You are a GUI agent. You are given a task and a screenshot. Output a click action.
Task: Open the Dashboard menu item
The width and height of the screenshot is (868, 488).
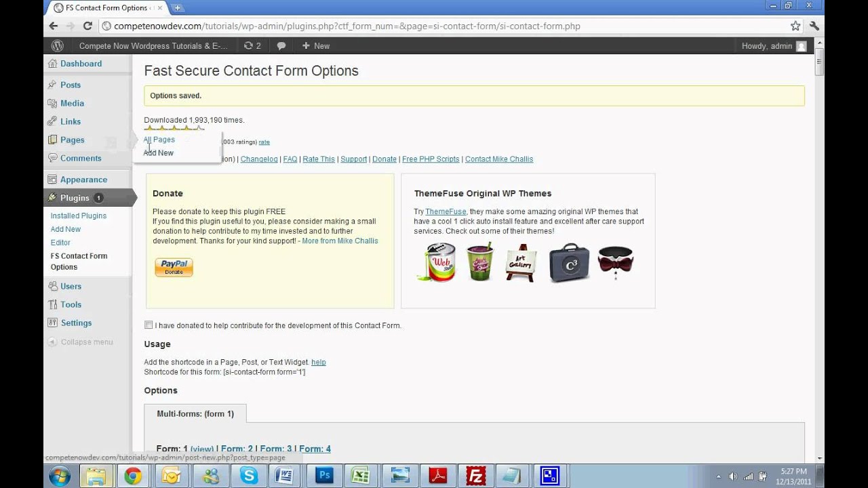click(x=81, y=64)
